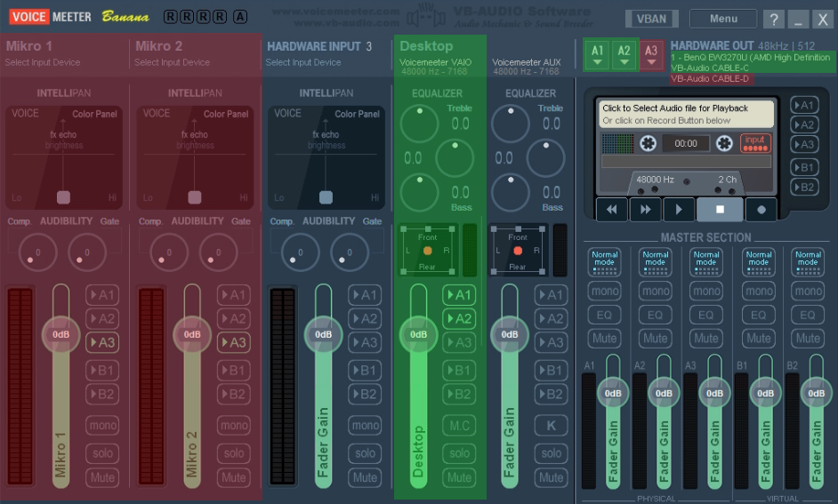The image size is (838, 504).
Task: Toggle the recorder red input indicator
Action: click(755, 142)
